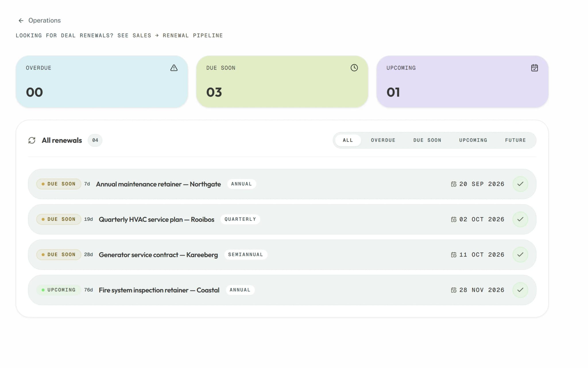The width and height of the screenshot is (588, 368).
Task: Click the Due Soon card clock icon
Action: point(354,68)
